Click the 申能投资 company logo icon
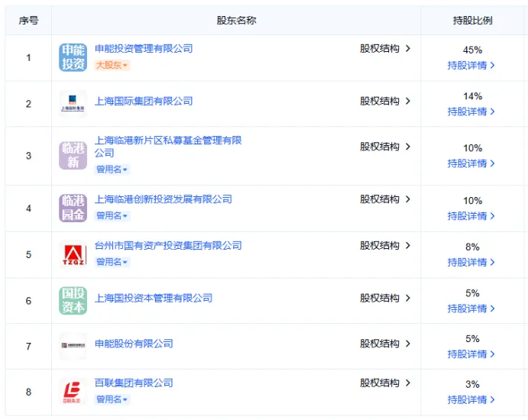 pyautogui.click(x=73, y=57)
